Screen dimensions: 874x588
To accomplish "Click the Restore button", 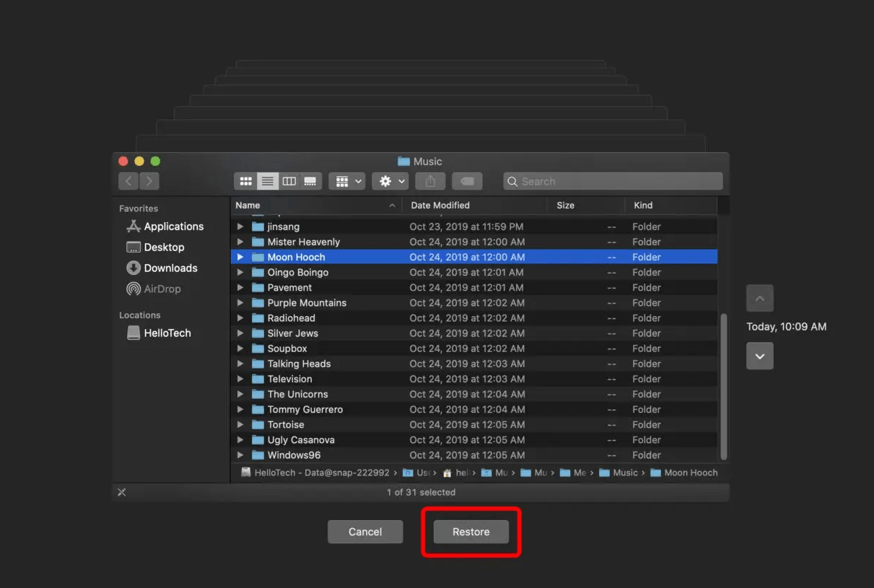I will [x=471, y=532].
